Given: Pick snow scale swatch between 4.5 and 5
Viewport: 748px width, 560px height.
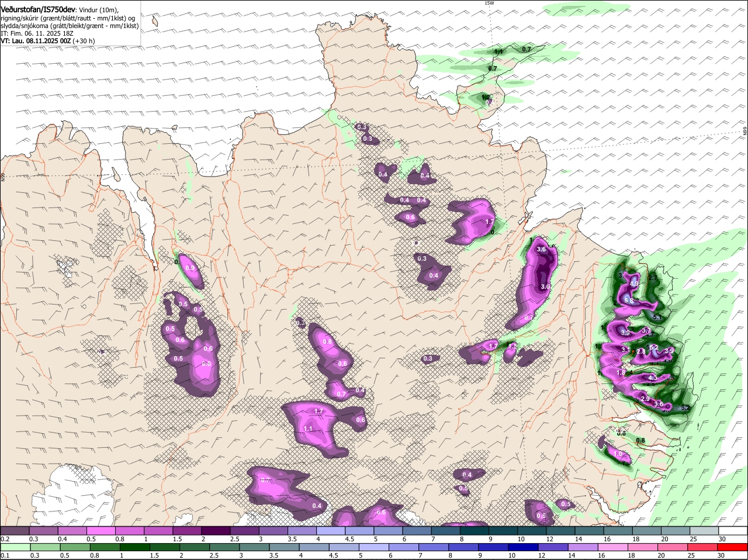Looking at the screenshot, I should [359, 530].
